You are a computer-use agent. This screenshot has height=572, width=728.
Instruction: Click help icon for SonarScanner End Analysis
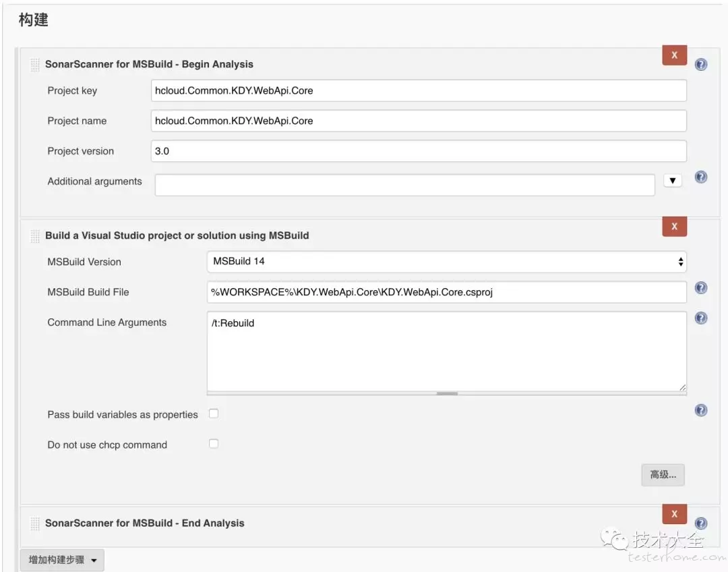pos(701,523)
